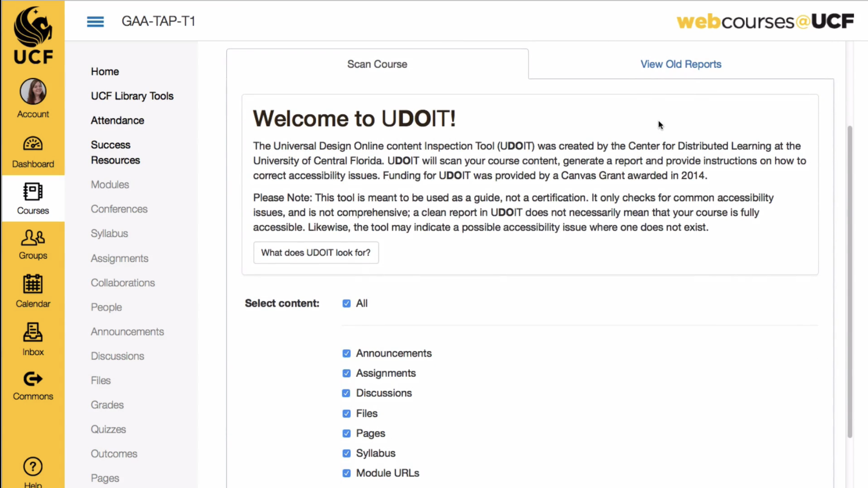
Task: Open Assignments in the course navigation
Action: (x=119, y=258)
